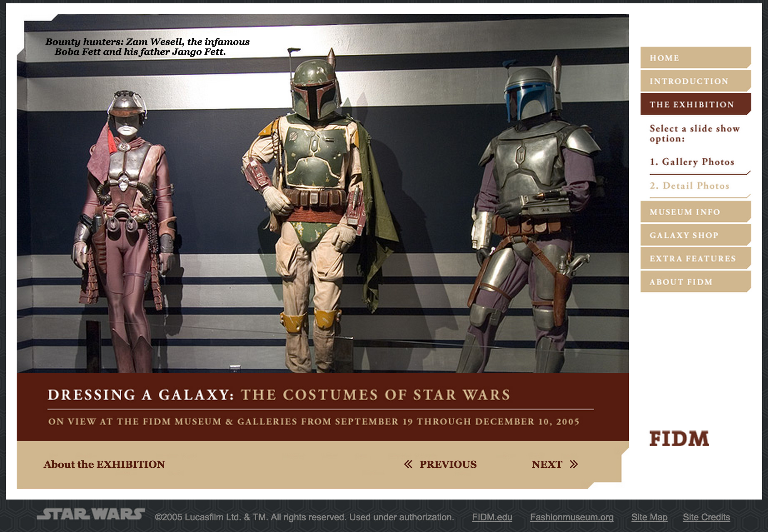The image size is (768, 532).
Task: Go to the INTRODUCTION page
Action: click(x=696, y=81)
